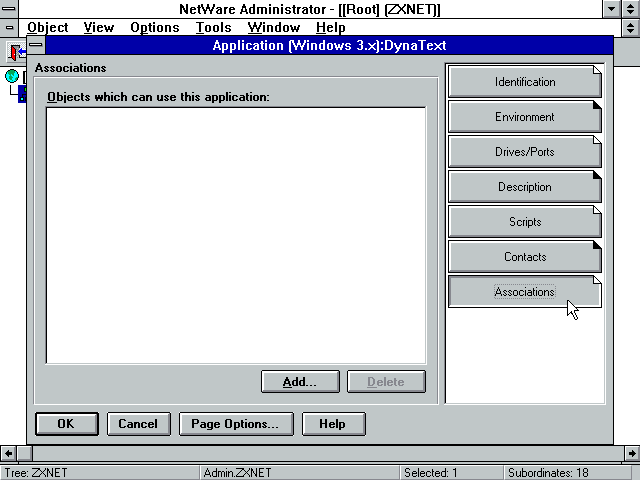The height and width of the screenshot is (480, 640).
Task: Select the globe Root tree icon
Action: [x=12, y=76]
